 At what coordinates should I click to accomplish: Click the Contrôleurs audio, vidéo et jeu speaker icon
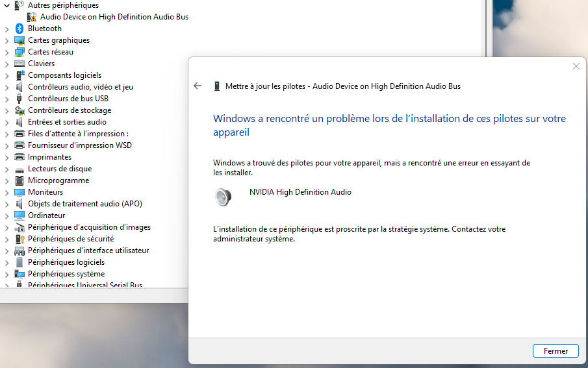19,87
